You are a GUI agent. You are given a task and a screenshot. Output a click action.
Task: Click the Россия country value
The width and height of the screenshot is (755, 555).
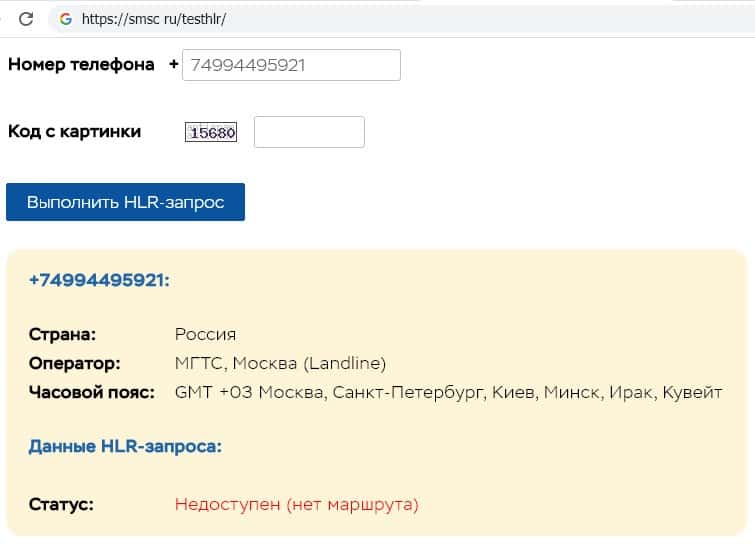click(x=205, y=334)
